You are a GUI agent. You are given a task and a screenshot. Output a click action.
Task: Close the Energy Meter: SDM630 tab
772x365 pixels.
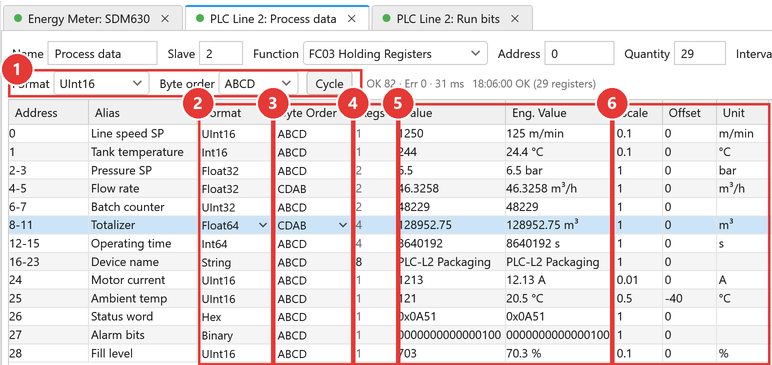coord(165,19)
